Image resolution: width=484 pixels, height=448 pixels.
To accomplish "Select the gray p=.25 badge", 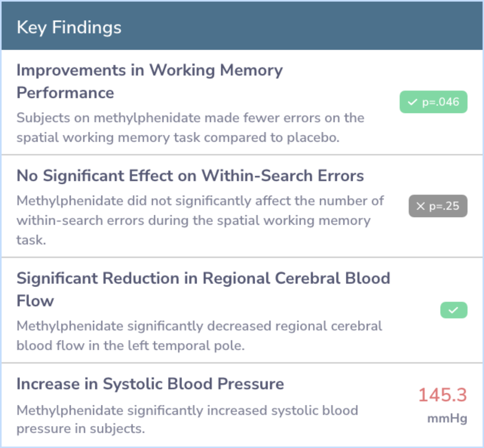I will coord(438,206).
